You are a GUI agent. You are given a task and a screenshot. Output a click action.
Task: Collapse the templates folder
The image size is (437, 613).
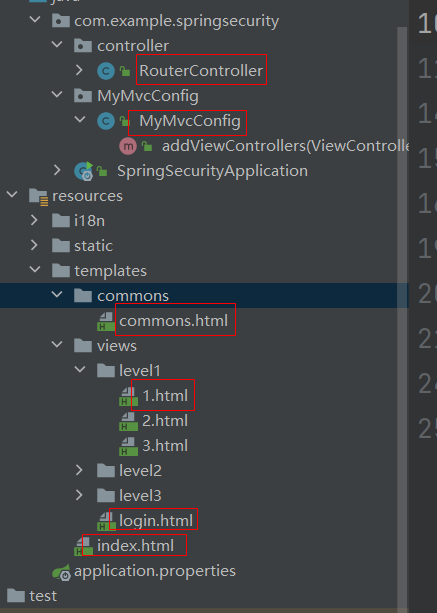35,270
